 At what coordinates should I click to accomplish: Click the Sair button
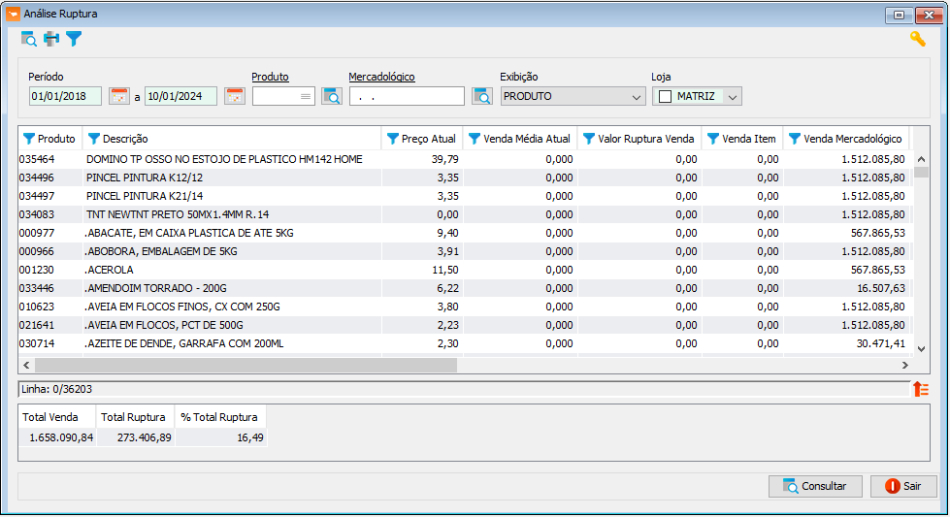(903, 486)
